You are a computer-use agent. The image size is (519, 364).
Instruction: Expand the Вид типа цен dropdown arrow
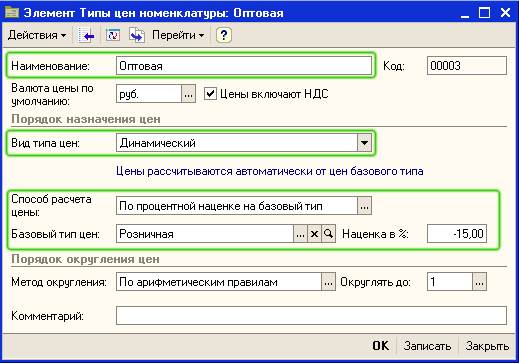pos(364,143)
